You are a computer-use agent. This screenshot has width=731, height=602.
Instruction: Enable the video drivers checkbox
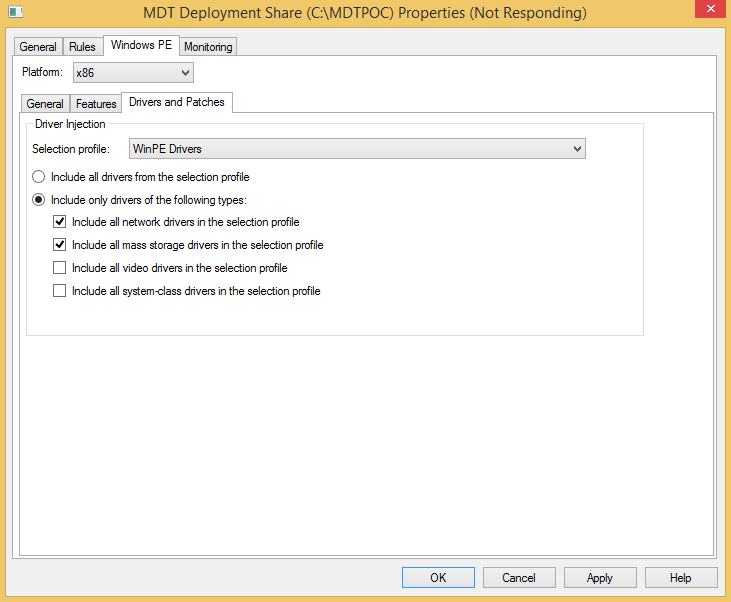coord(59,268)
